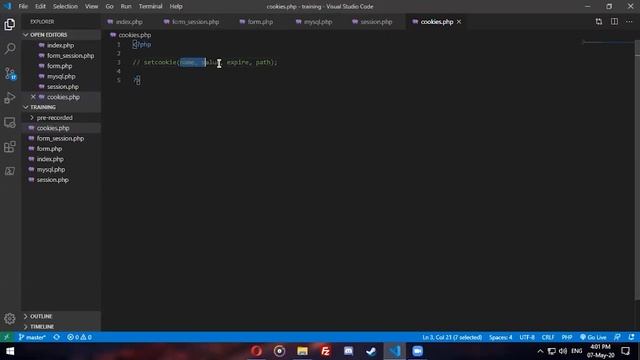
Task: Select mysql.php in Open Editors
Action: point(61,76)
